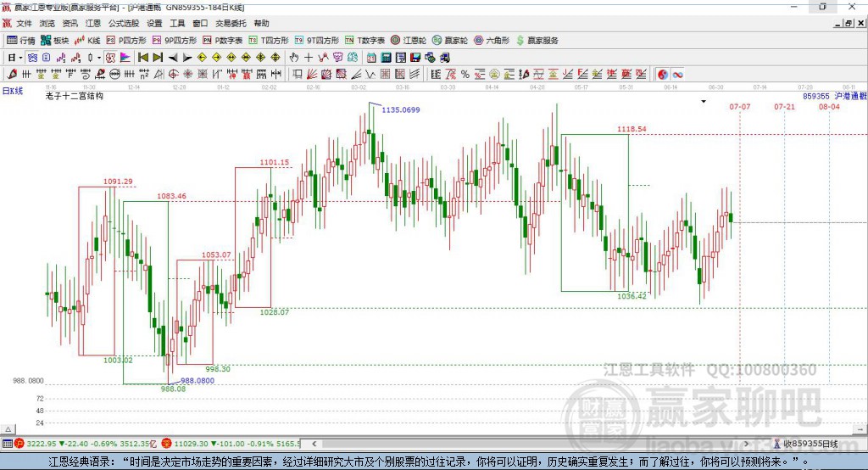Select the zigzag wave line tool

coord(370,75)
